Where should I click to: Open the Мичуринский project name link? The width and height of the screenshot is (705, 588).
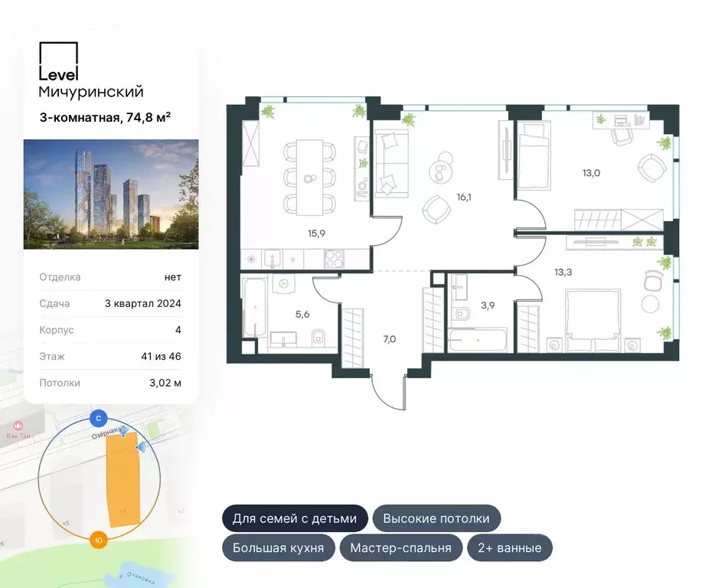coord(91,92)
